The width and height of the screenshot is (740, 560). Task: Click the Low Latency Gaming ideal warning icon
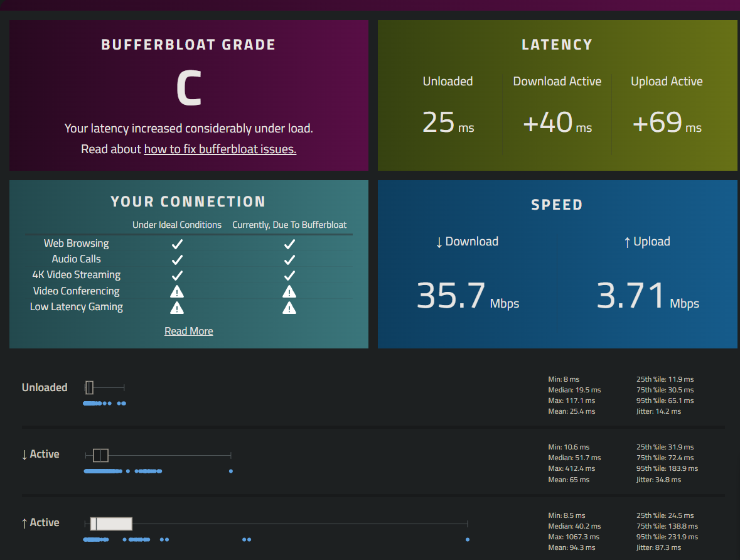(x=177, y=308)
